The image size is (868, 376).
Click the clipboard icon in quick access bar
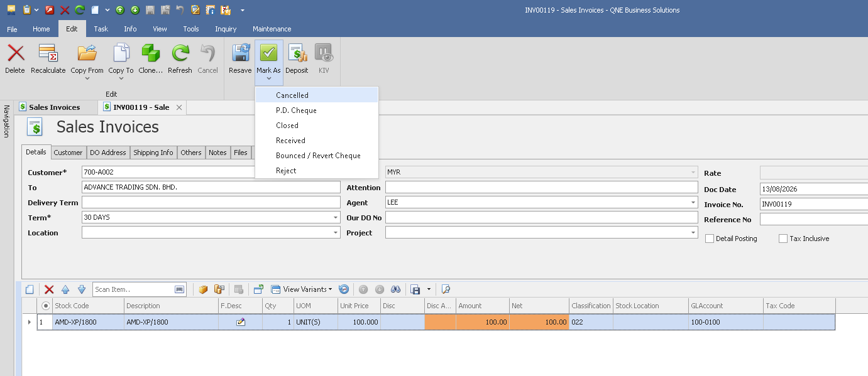[26, 10]
